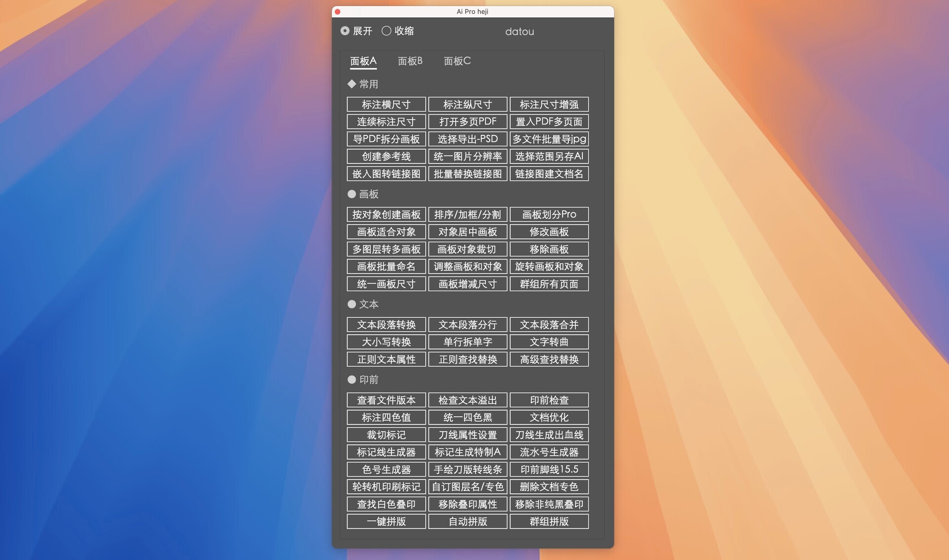Run 多文件批量导jpg
Viewport: 949px width, 560px height.
549,139
